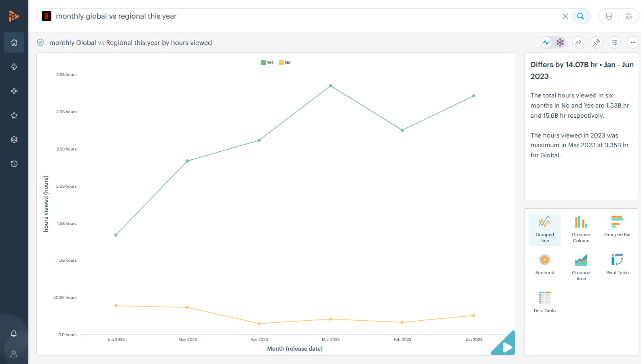Click the play button in the chart corner
This screenshot has width=641, height=364.
[507, 347]
